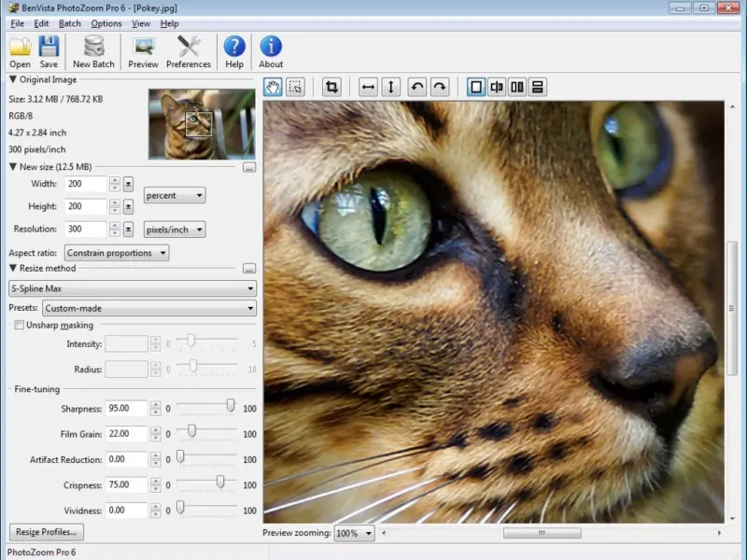Viewport: 747px width, 560px height.
Task: Click the New Batch toolbar icon
Action: pos(93,51)
